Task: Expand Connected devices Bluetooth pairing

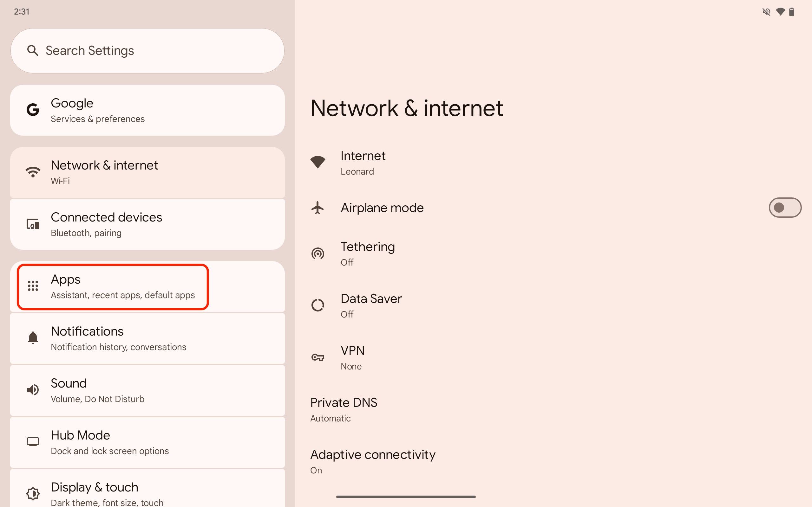Action: pos(148,224)
